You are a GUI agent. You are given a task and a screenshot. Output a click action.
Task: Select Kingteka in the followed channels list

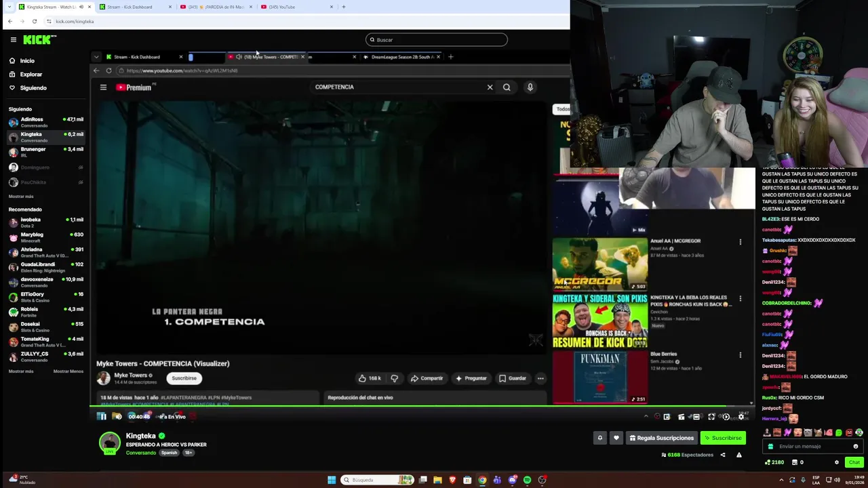pyautogui.click(x=45, y=137)
